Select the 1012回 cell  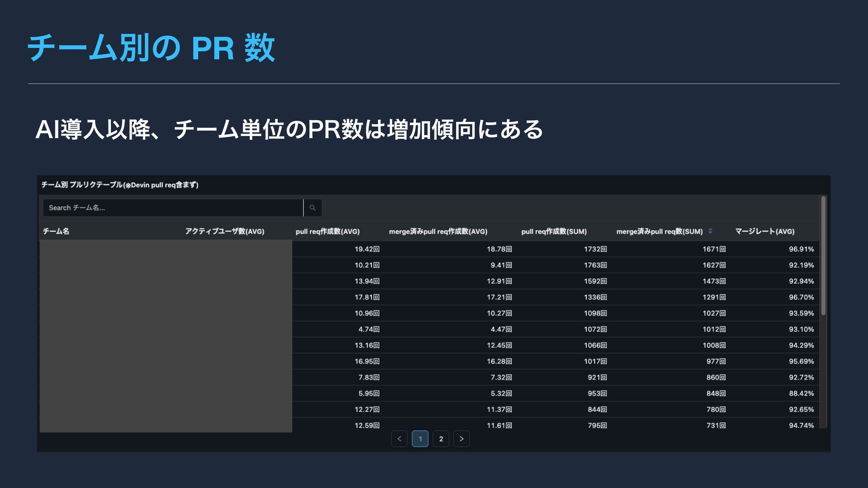(714, 329)
